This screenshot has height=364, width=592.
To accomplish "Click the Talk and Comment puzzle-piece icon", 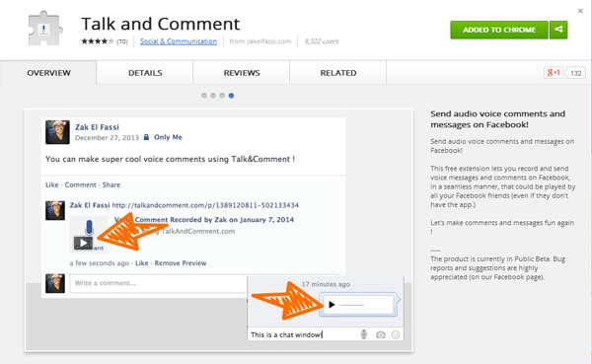I will click(x=44, y=29).
